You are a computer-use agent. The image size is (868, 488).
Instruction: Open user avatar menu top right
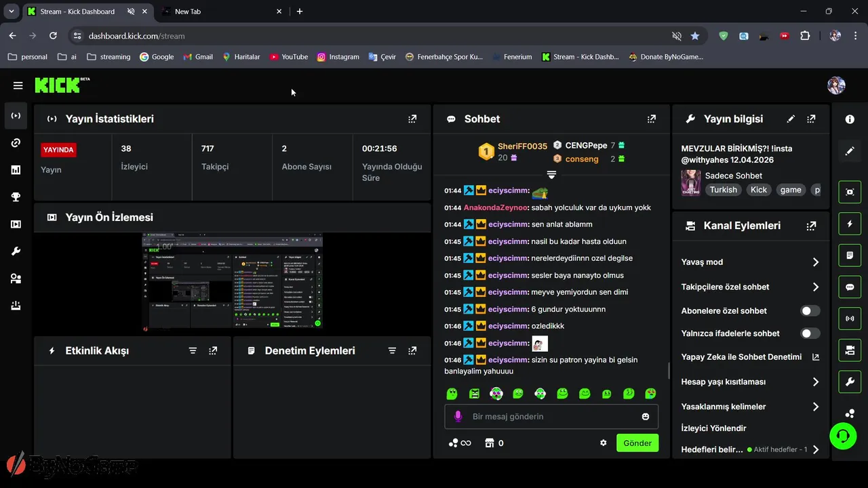coord(836,85)
